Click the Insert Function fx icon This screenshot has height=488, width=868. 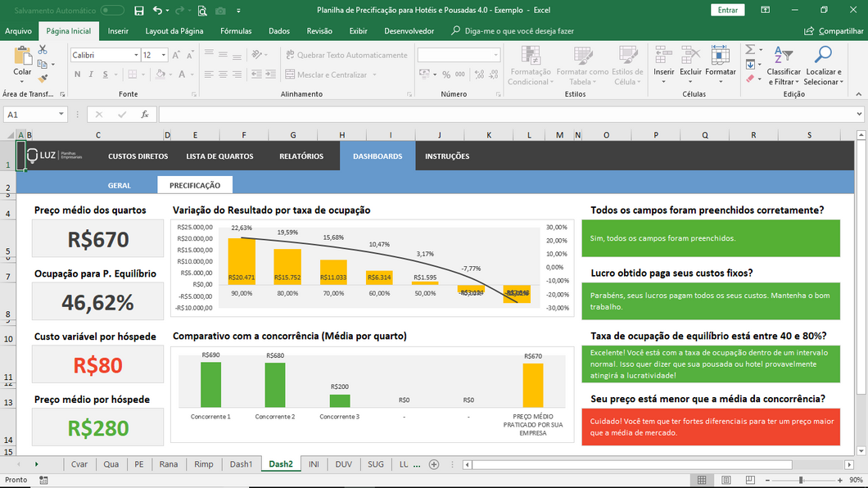pos(145,115)
